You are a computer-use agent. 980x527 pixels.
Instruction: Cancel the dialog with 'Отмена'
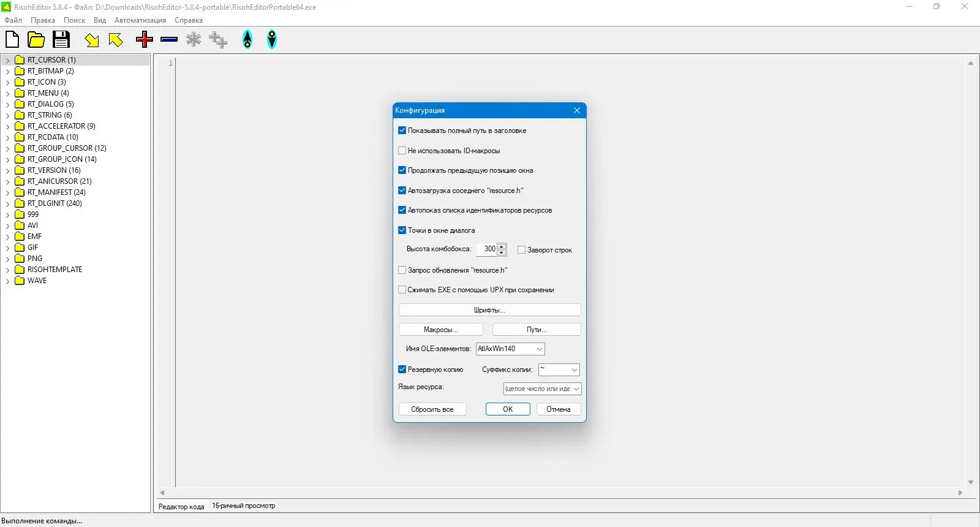pyautogui.click(x=559, y=409)
